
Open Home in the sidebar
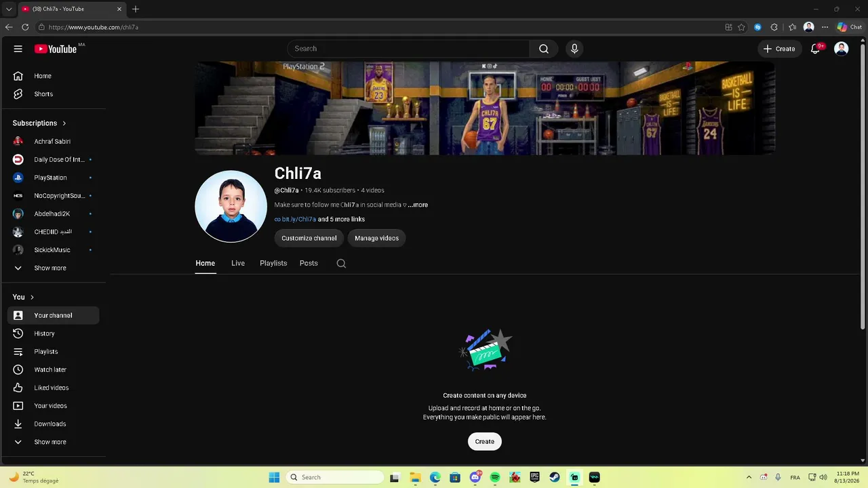(53, 76)
